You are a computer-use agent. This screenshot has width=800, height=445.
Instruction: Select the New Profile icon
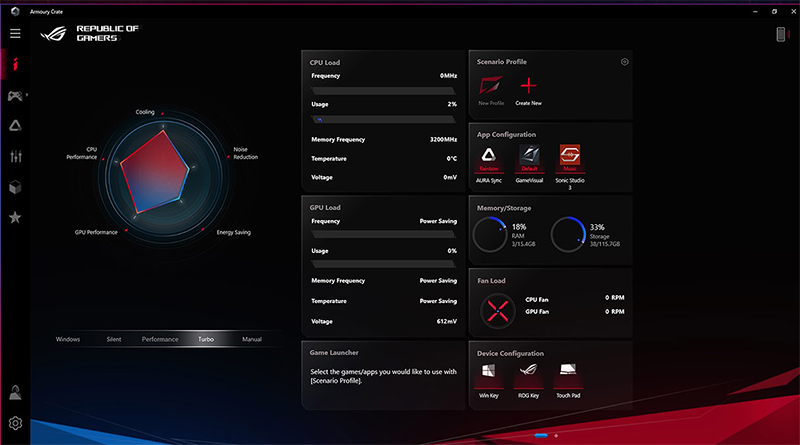click(490, 85)
